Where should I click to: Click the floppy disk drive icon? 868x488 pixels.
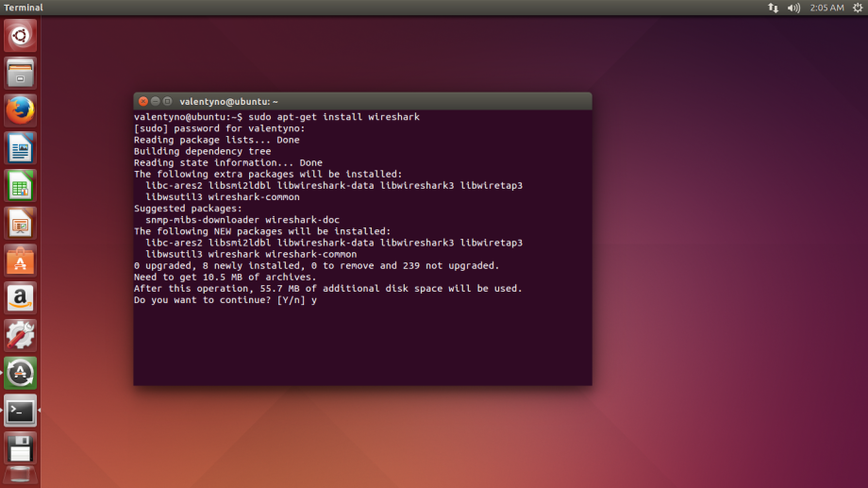pyautogui.click(x=20, y=447)
